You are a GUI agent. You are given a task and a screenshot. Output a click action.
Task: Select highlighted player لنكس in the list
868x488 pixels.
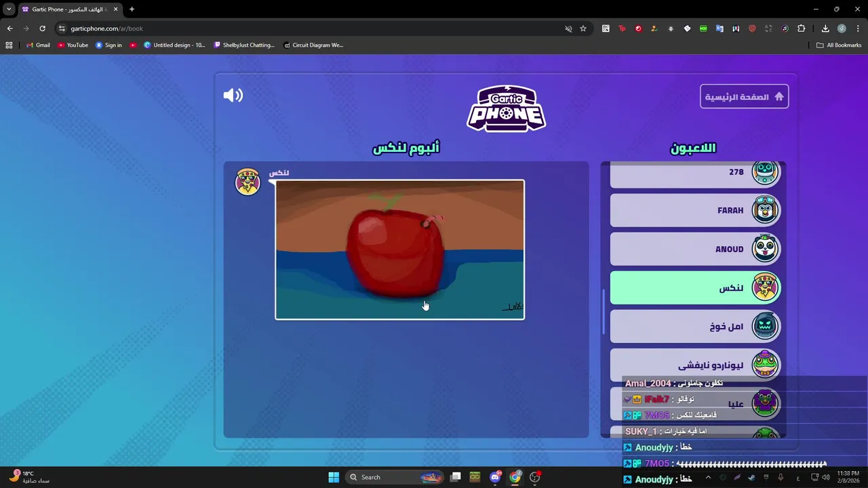pyautogui.click(x=696, y=288)
